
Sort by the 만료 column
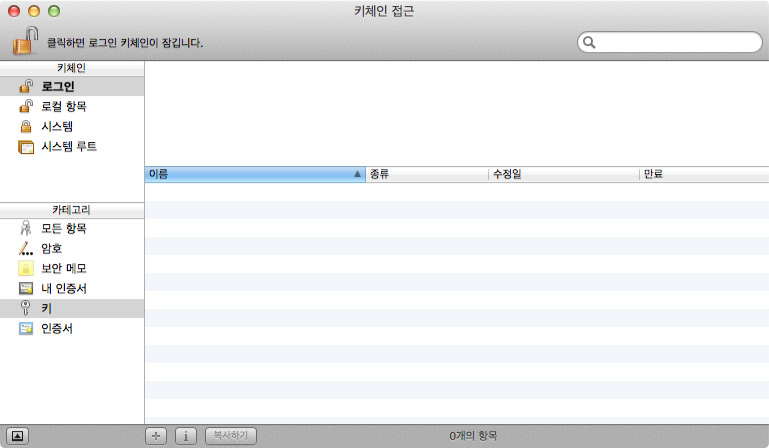point(704,174)
